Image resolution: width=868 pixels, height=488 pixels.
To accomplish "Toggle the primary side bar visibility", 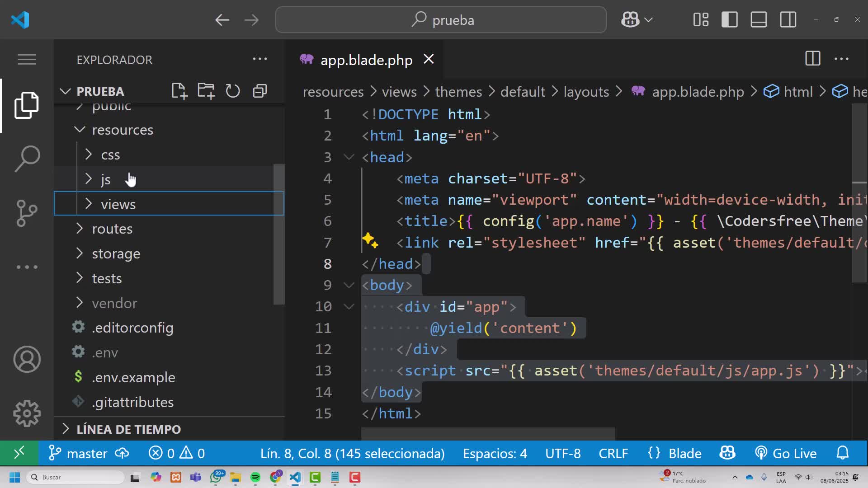I will tap(730, 20).
